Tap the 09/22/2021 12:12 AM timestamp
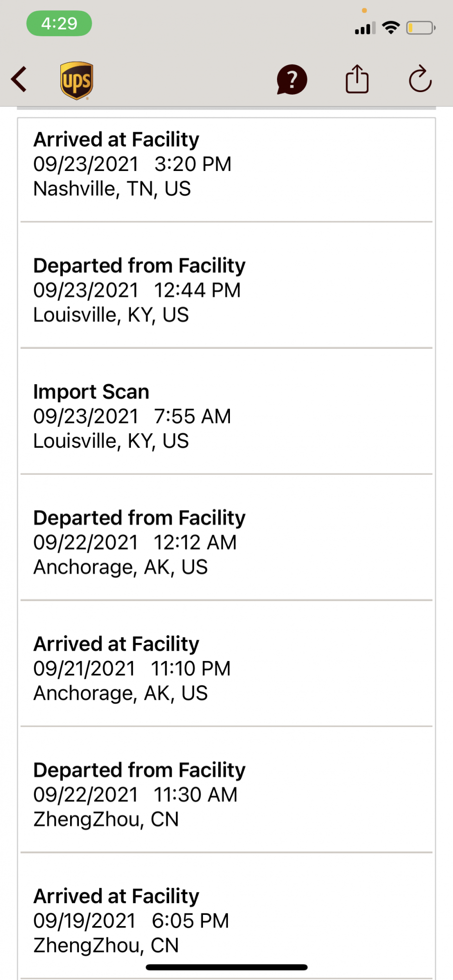This screenshot has width=453, height=980. click(x=135, y=542)
